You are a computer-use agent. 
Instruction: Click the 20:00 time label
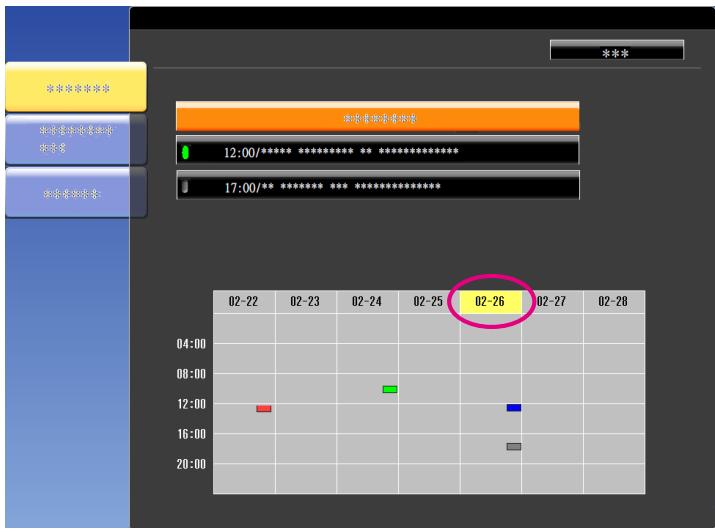(191, 464)
